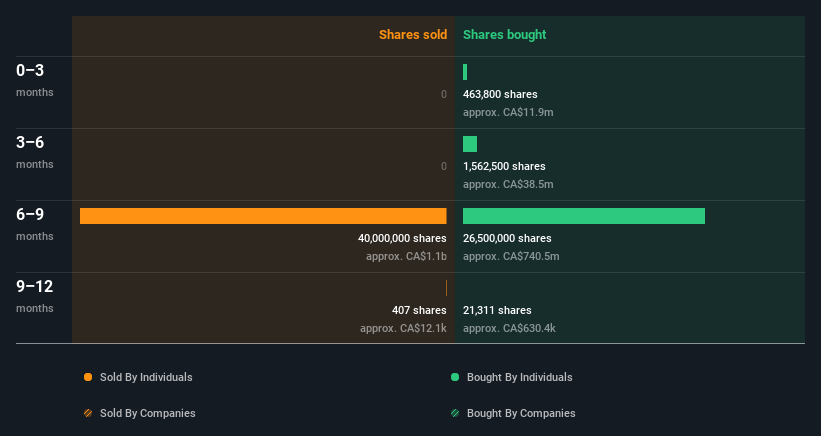Click the 21,311 shares value

pos(497,310)
